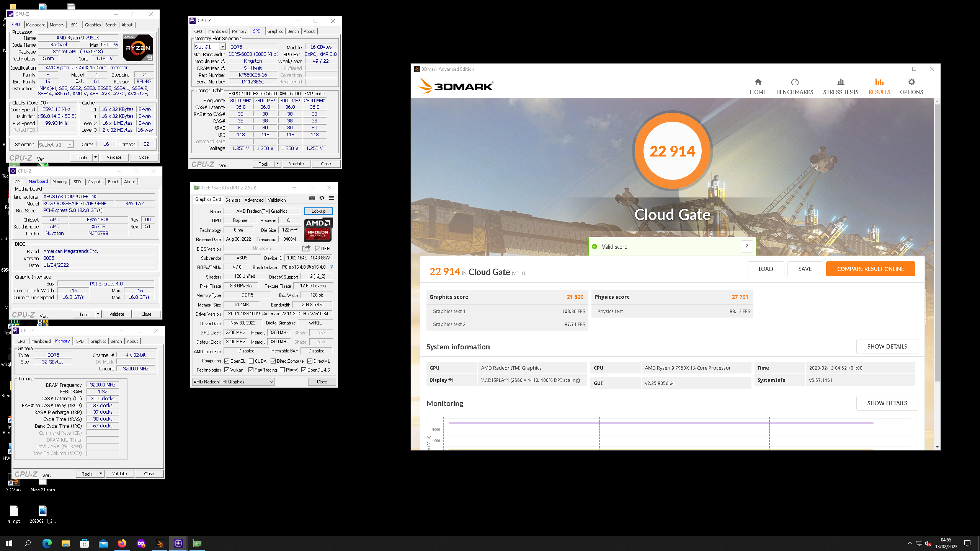980x551 pixels.
Task: Open Slot #1 dropdown in SPD window
Action: pos(222,47)
